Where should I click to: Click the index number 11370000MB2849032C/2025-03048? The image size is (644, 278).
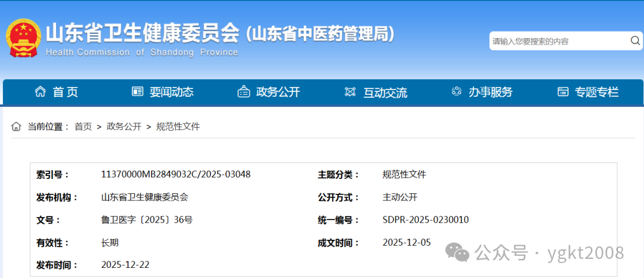pyautogui.click(x=176, y=175)
